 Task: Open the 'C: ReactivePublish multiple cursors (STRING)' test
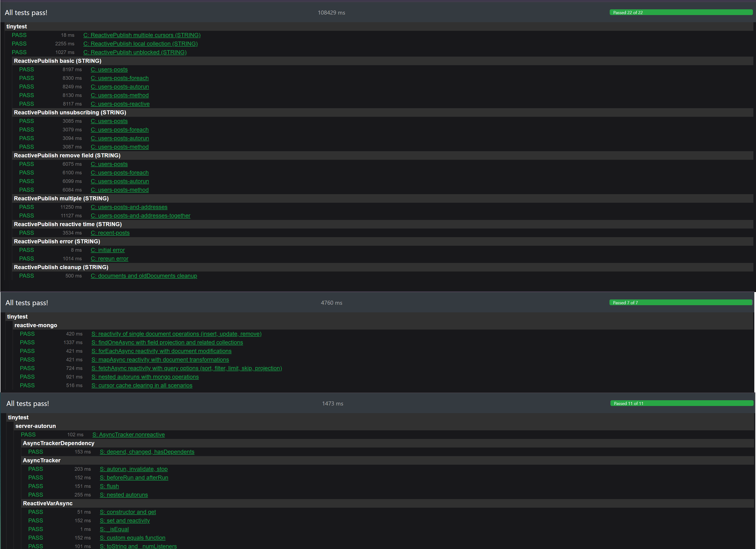click(x=142, y=35)
